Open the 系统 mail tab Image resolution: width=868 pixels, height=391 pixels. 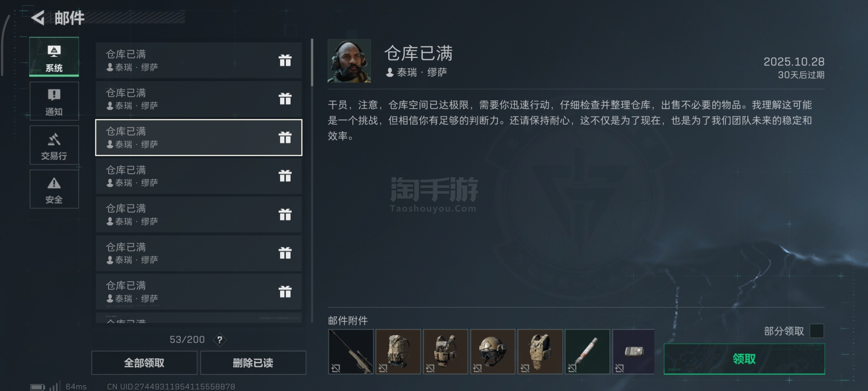pos(54,57)
